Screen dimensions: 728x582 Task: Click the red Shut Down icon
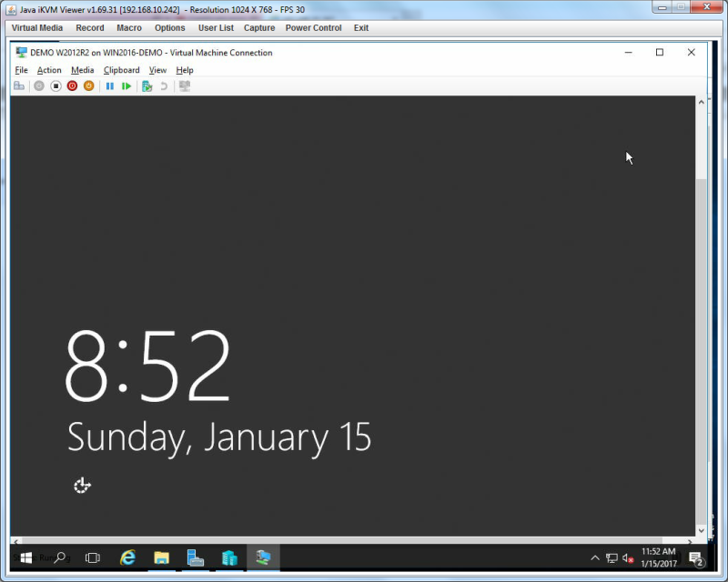(x=72, y=85)
